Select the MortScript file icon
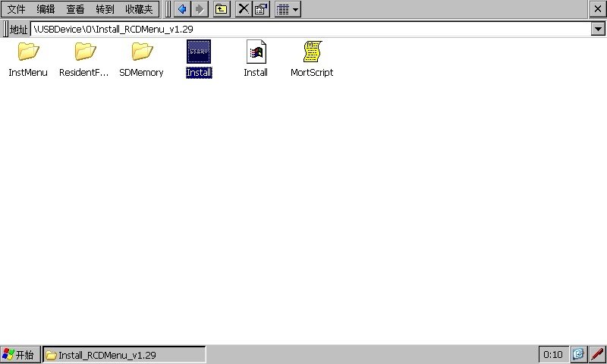Screen dimensions: 607x364 tap(312, 52)
